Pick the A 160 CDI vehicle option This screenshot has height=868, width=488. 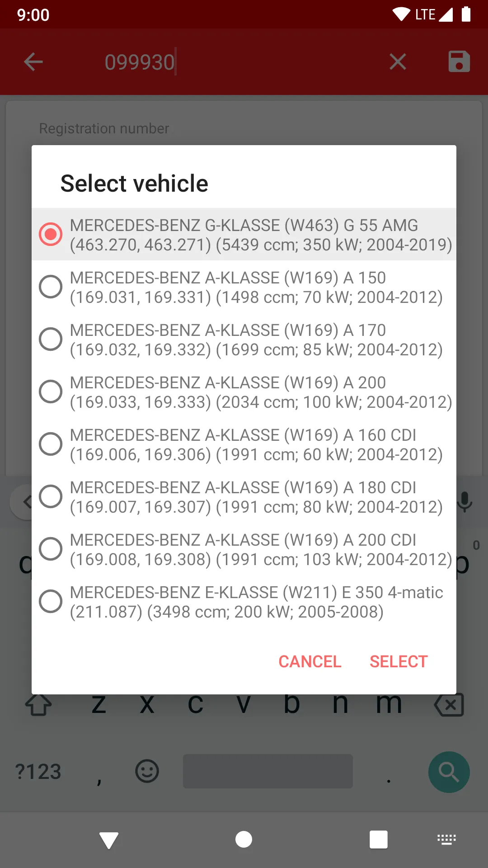coord(51,444)
